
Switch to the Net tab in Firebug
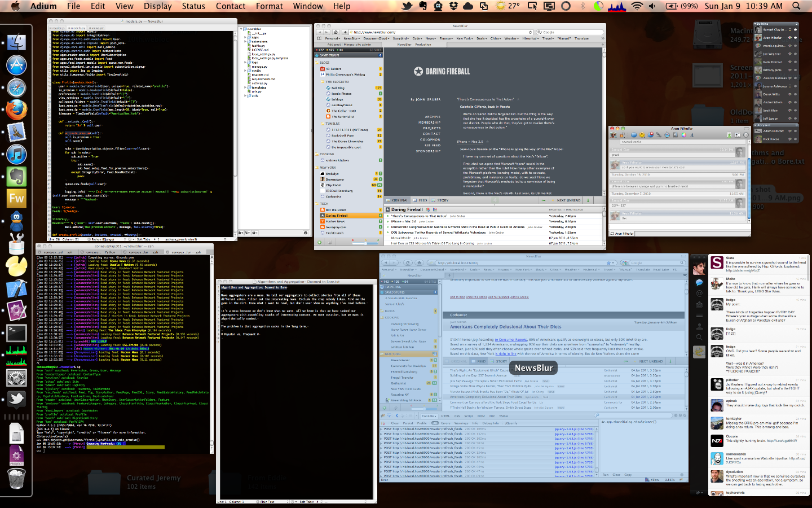(x=492, y=416)
